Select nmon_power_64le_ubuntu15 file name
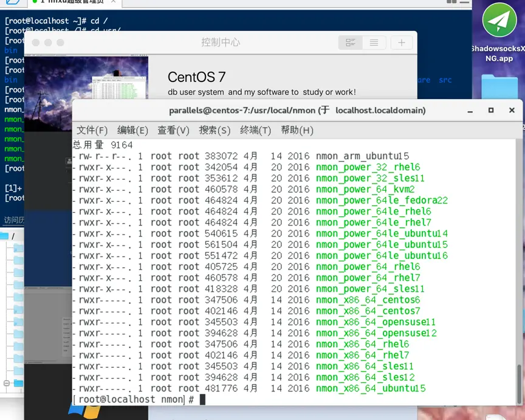 click(x=382, y=244)
